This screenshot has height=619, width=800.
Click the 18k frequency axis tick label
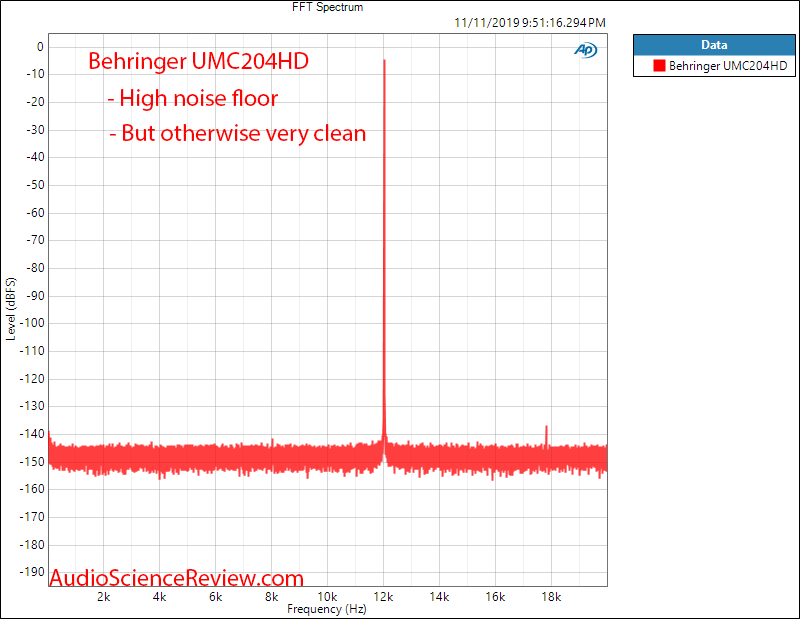pyautogui.click(x=551, y=597)
